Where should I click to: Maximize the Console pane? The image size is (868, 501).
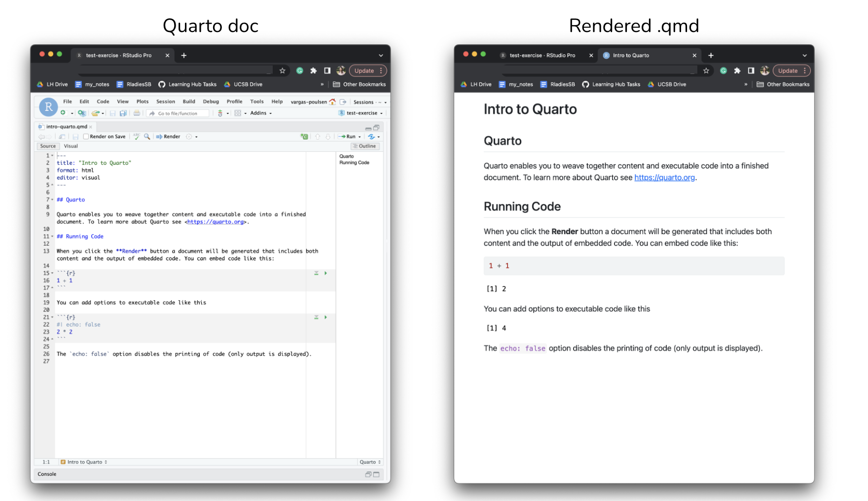pos(376,474)
